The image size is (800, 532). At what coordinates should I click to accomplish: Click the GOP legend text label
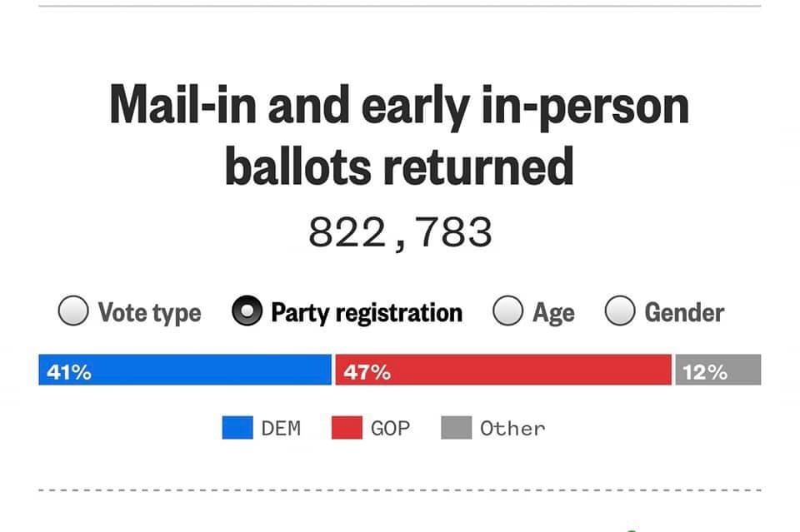[390, 428]
